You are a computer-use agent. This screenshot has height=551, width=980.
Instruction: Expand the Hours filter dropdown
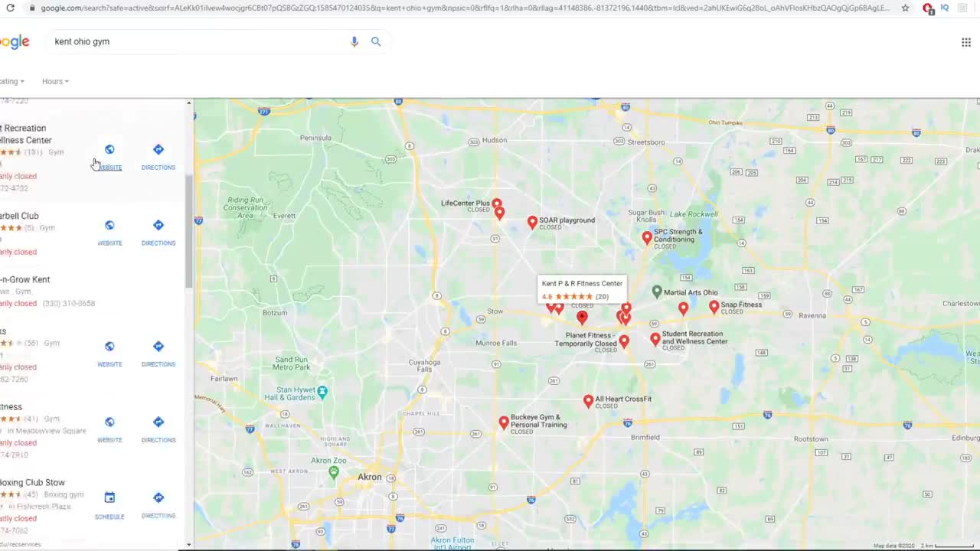tap(55, 81)
